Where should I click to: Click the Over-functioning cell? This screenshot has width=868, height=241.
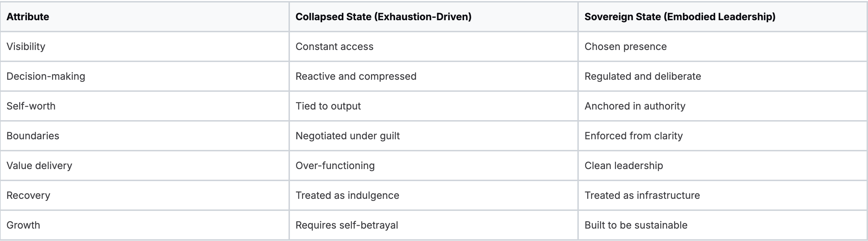[x=335, y=166]
